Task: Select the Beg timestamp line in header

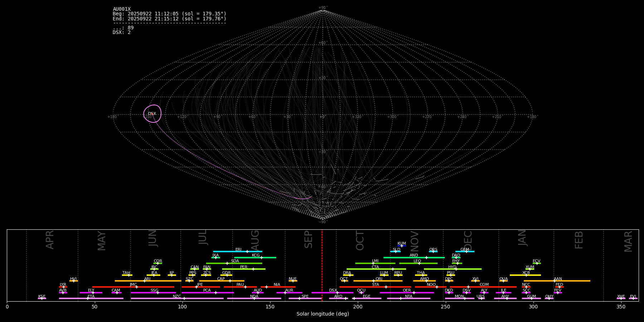Action: pyautogui.click(x=170, y=14)
